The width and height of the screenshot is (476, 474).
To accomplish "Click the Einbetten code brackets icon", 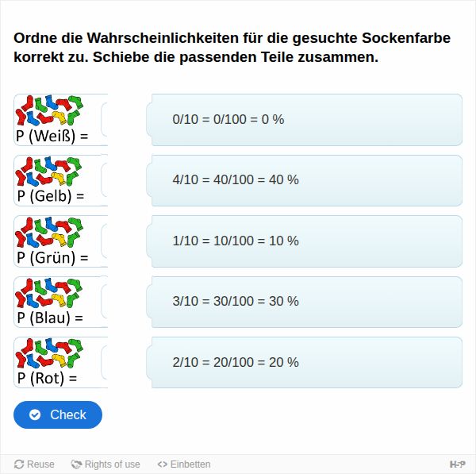I will pyautogui.click(x=163, y=464).
